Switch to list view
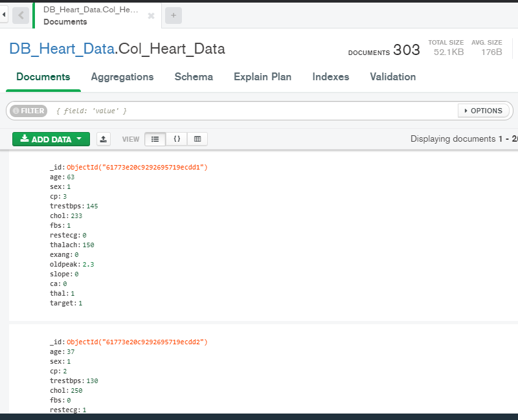 click(155, 139)
